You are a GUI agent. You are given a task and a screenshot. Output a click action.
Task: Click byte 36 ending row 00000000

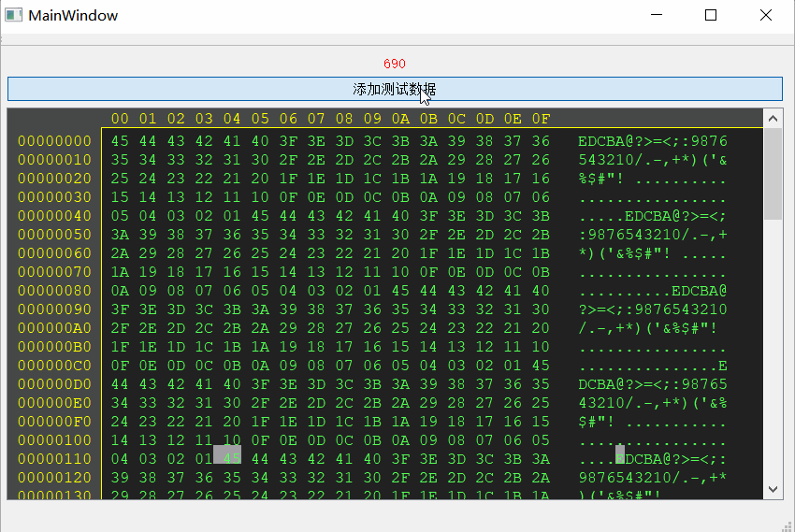(x=541, y=141)
